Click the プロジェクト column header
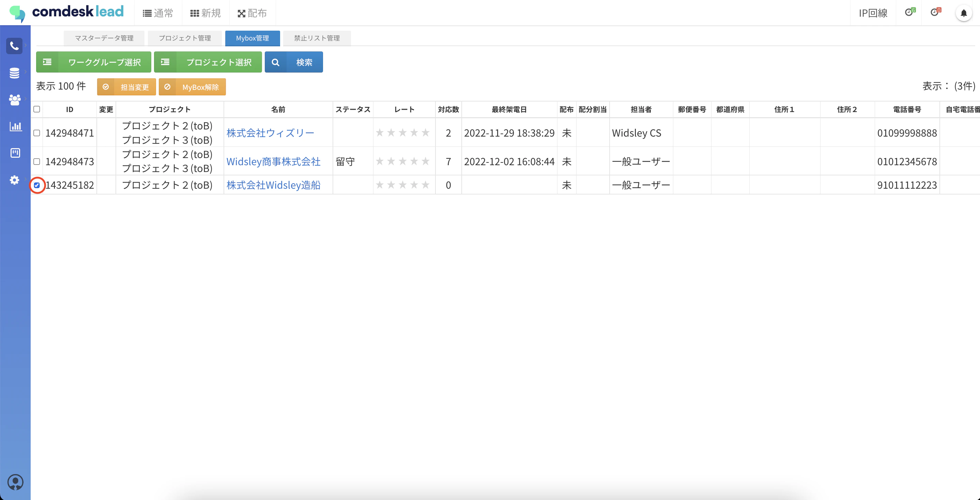The image size is (980, 500). (170, 110)
